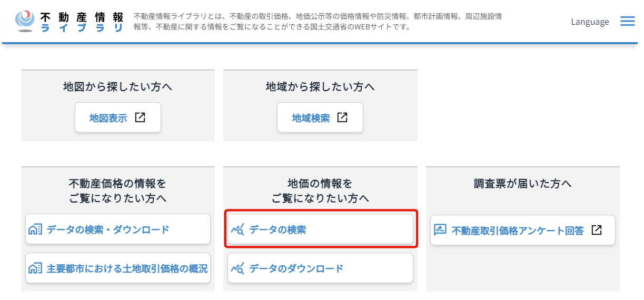This screenshot has width=644, height=300.
Task: Click the external link icon beside 地域検索
Action: pyautogui.click(x=342, y=117)
